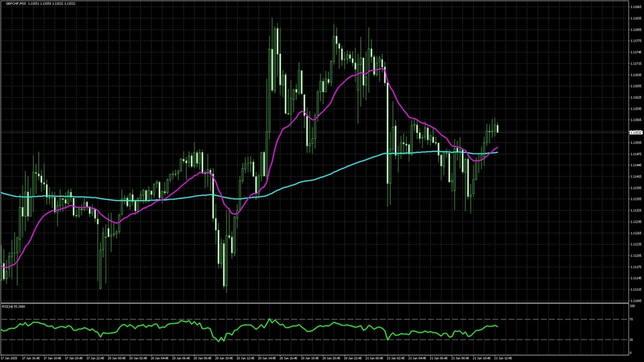Click the RSI scale value 100
The height and width of the screenshot is (362, 644).
click(632, 307)
